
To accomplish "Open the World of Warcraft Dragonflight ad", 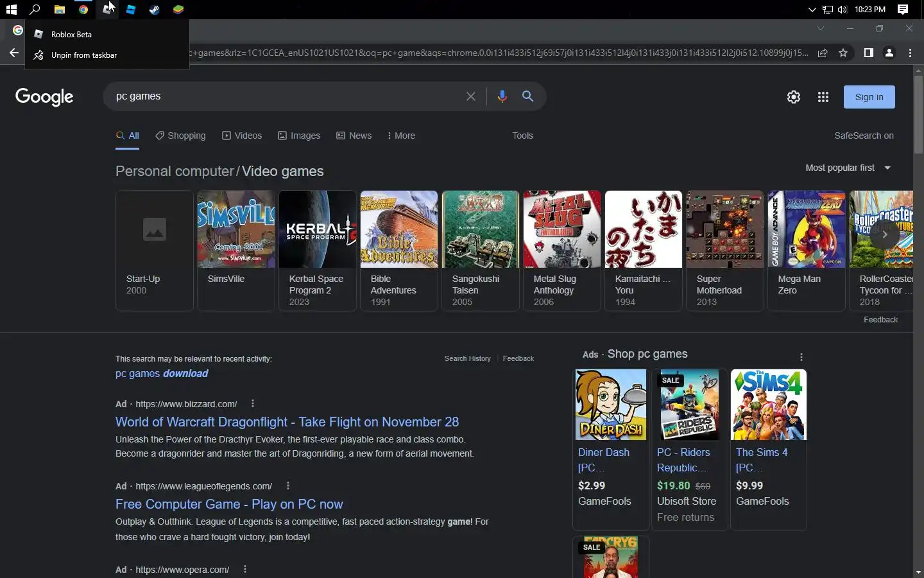I will 287,422.
